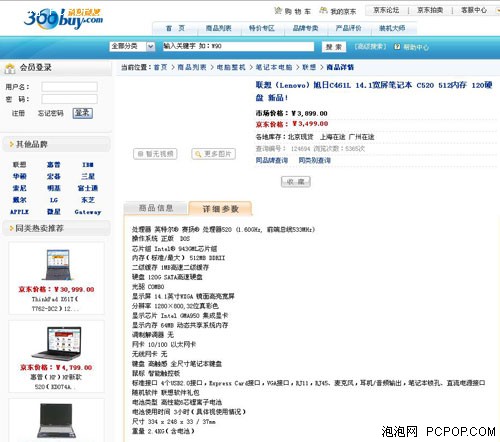The image size is (500, 442).
Task: Select the 特价专区 navigation tab
Action: click(262, 28)
